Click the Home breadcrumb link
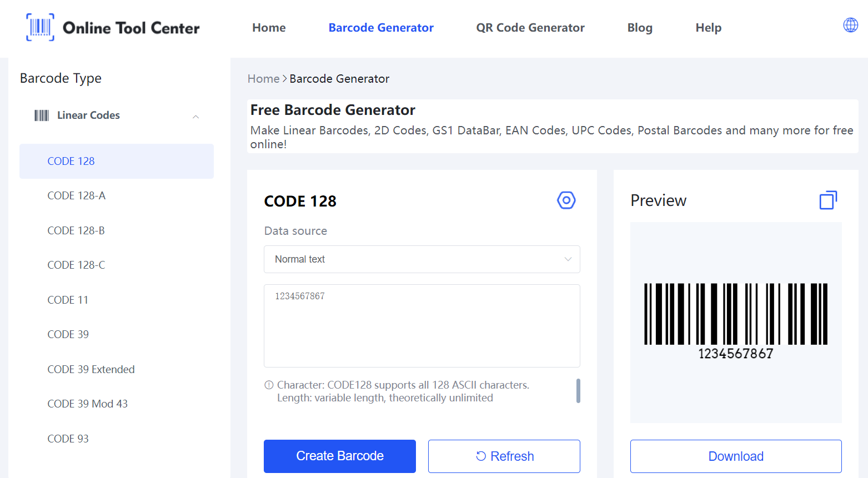 (x=263, y=79)
